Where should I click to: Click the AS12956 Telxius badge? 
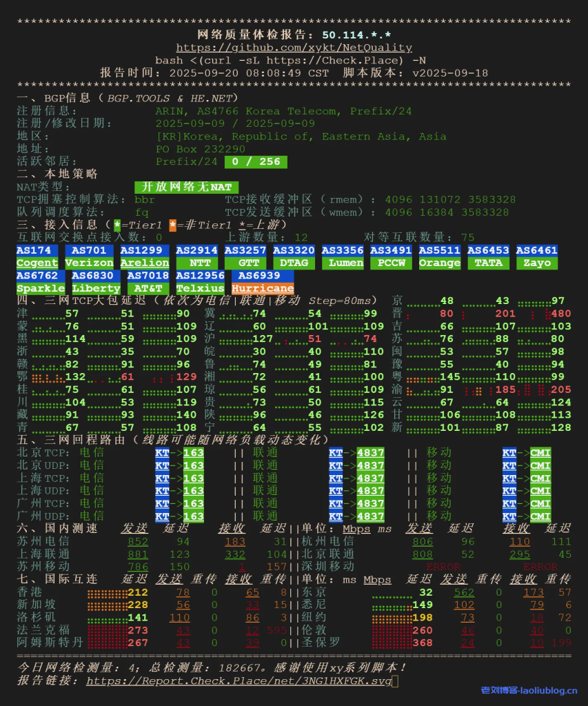pyautogui.click(x=200, y=282)
